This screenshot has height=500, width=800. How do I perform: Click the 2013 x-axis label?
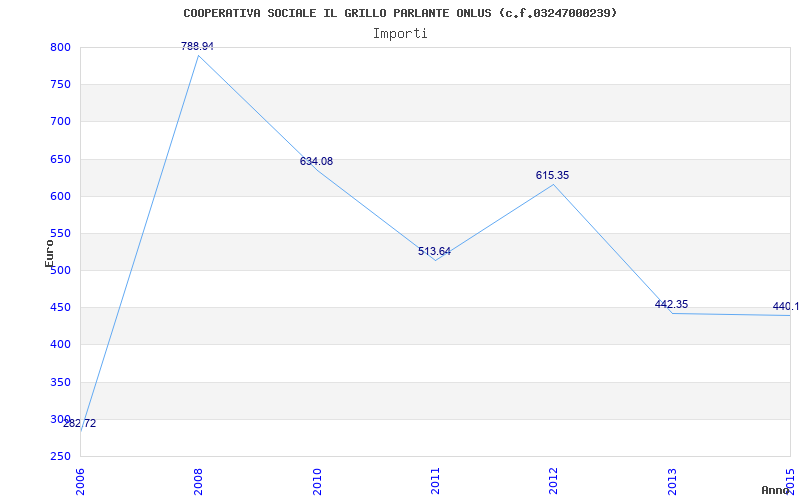672,481
